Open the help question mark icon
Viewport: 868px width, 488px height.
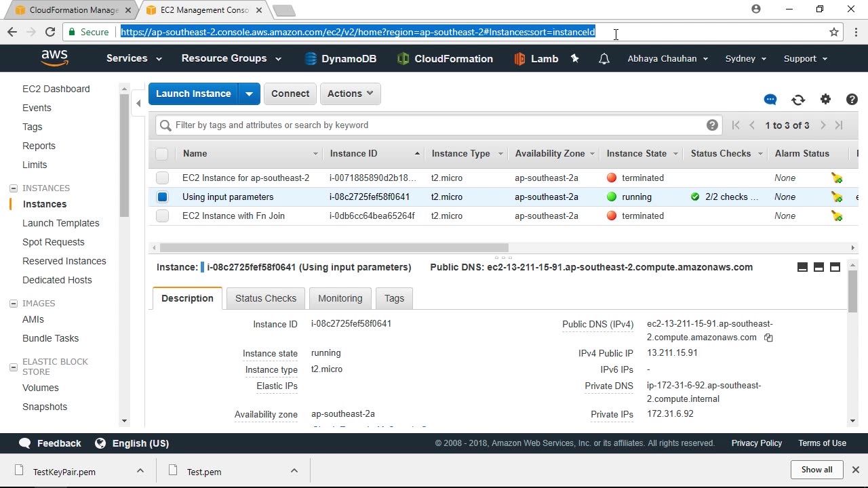(x=852, y=100)
